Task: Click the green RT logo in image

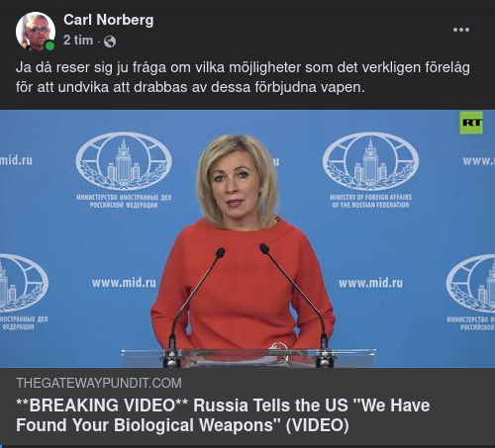Action: point(471,123)
